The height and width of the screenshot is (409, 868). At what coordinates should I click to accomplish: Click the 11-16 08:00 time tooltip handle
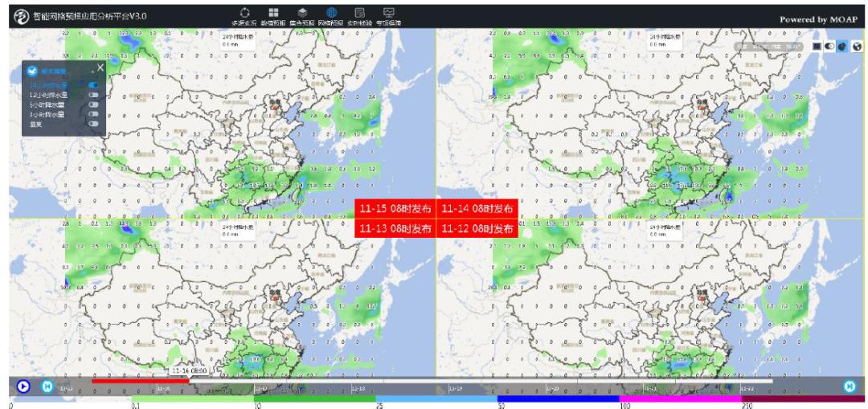coord(189,370)
